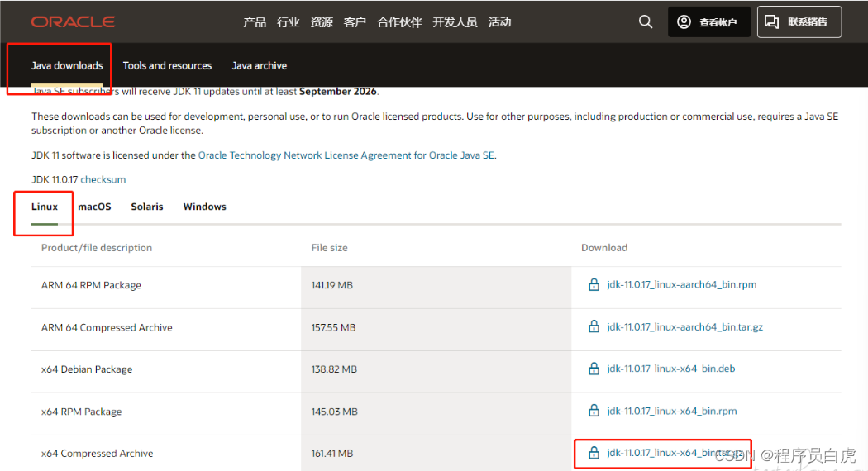Screen dimensions: 868x471
Task: Select the Java downloads tab
Action: point(67,65)
